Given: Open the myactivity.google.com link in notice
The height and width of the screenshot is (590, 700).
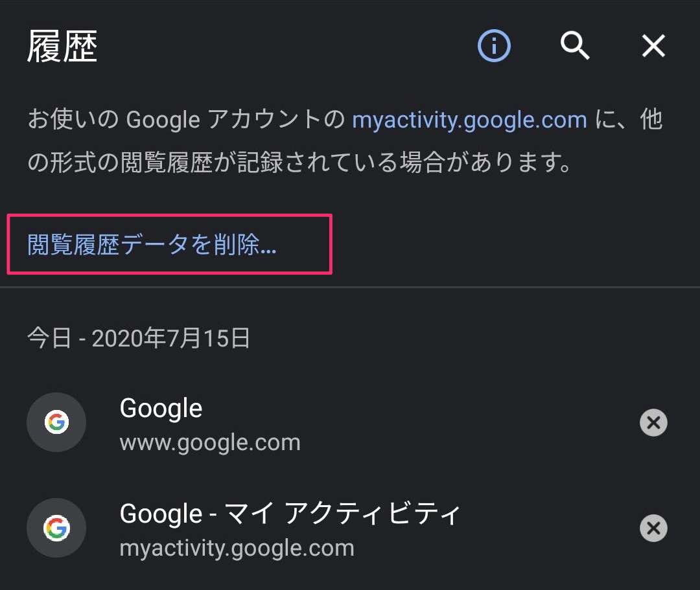Looking at the screenshot, I should point(469,120).
